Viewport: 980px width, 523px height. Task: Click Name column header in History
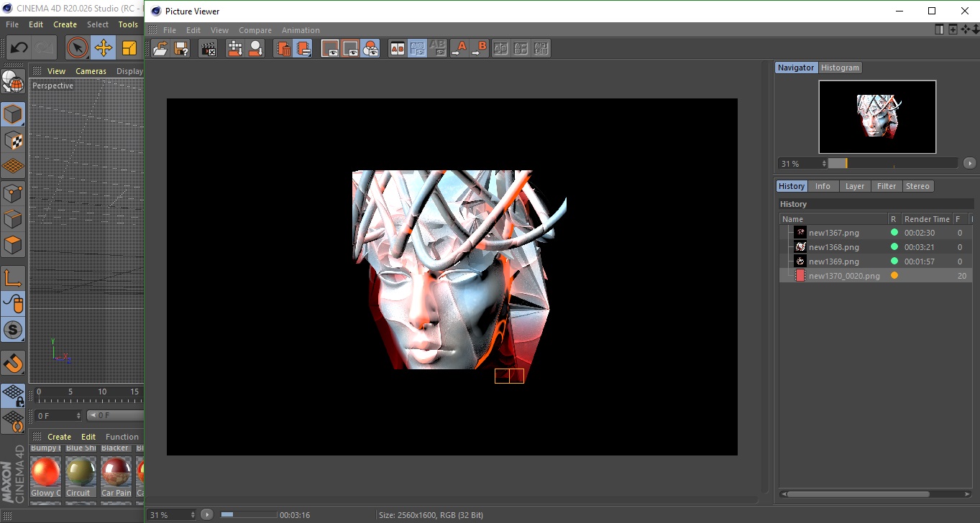click(833, 219)
